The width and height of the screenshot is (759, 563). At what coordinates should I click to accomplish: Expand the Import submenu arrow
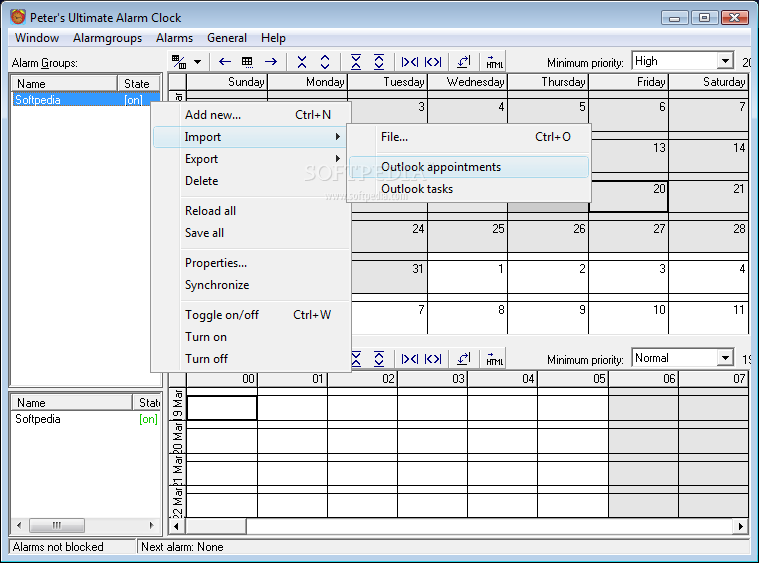pyautogui.click(x=338, y=137)
